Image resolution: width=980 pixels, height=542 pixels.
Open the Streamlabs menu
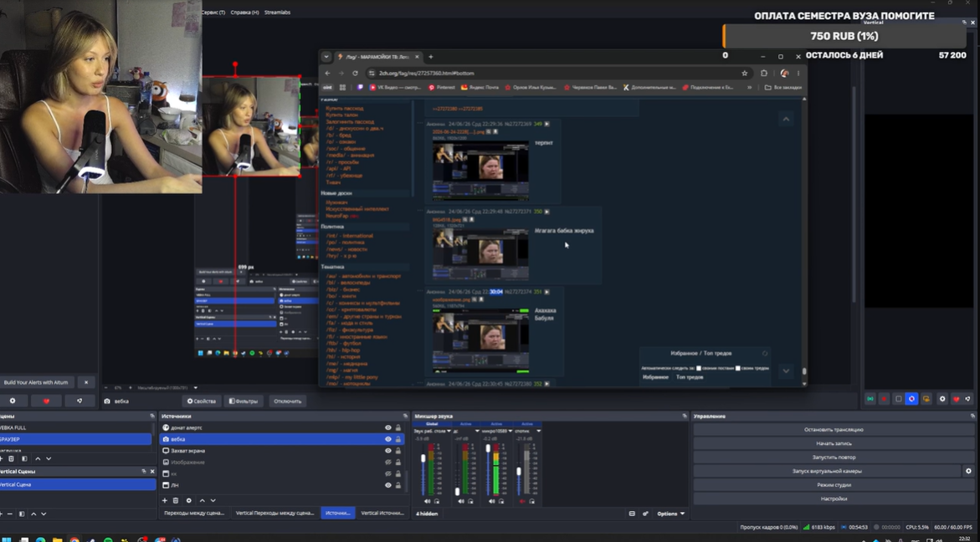(x=277, y=12)
